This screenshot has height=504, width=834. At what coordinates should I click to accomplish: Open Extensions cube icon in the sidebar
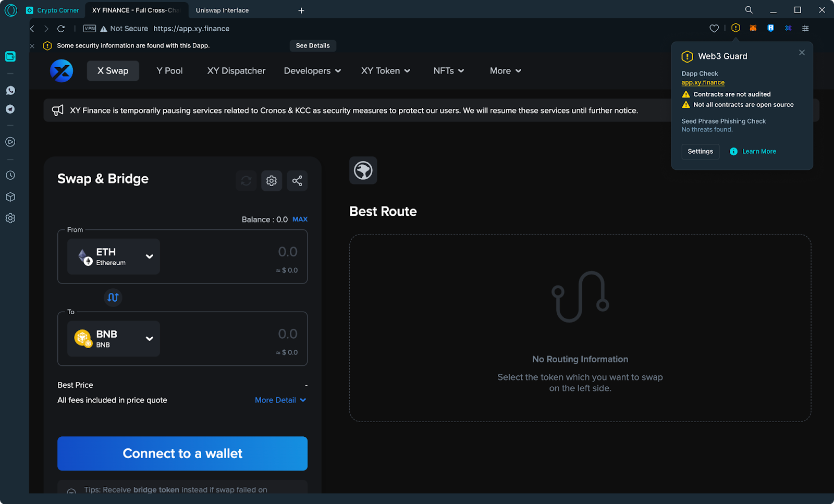10,197
